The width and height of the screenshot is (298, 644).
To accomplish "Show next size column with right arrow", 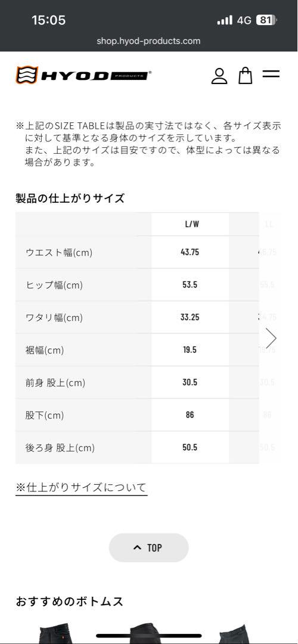I will (x=271, y=338).
